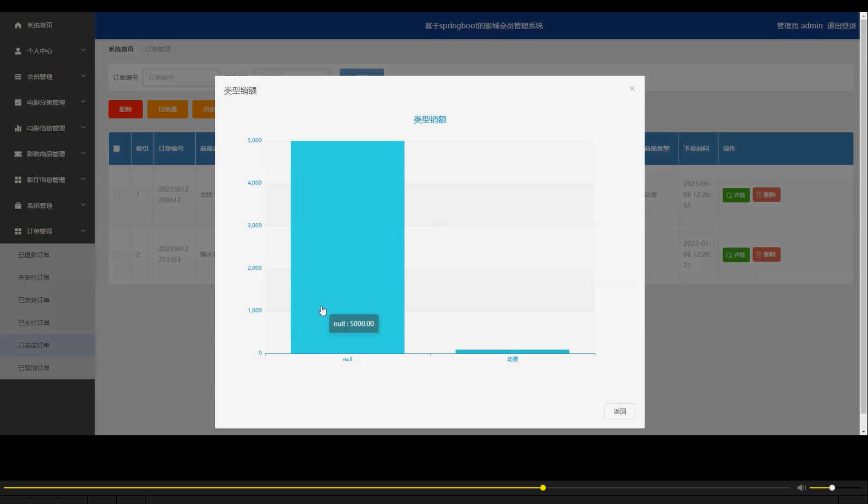Collapse the 订单管理 chevron

[83, 231]
